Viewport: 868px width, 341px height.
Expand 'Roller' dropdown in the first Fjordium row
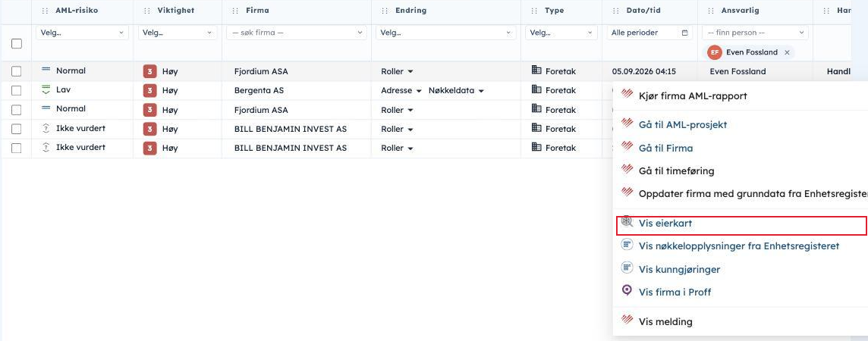pos(397,71)
